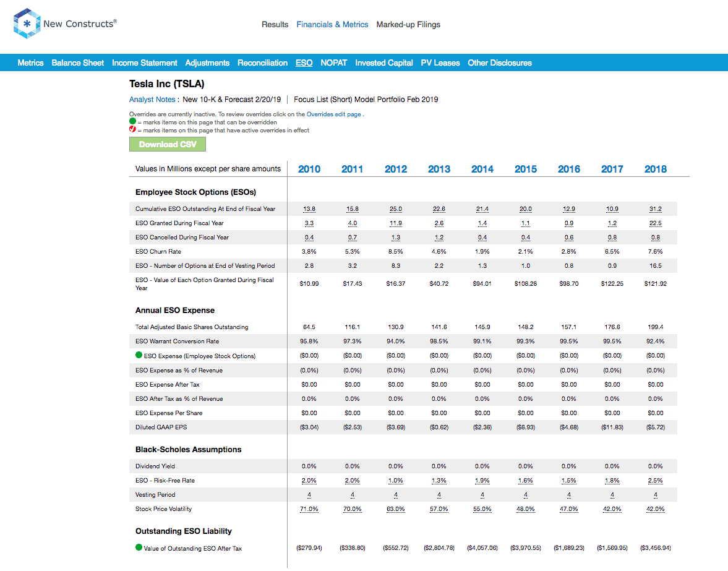Click the 2010 column header
This screenshot has width=728, height=571.
(x=309, y=169)
